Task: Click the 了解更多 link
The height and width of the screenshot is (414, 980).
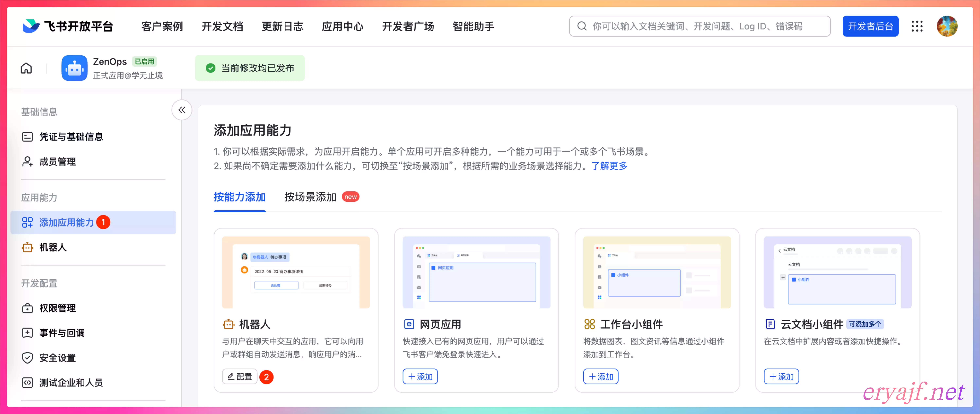Action: point(609,166)
